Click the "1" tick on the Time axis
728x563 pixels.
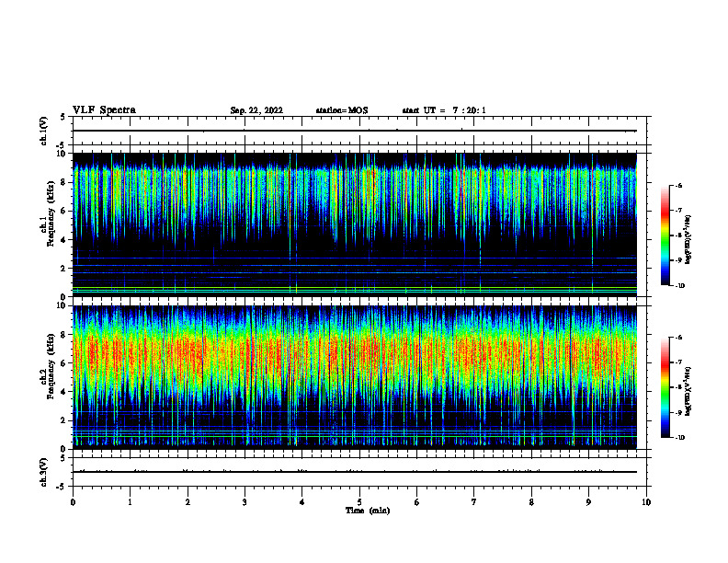click(131, 502)
